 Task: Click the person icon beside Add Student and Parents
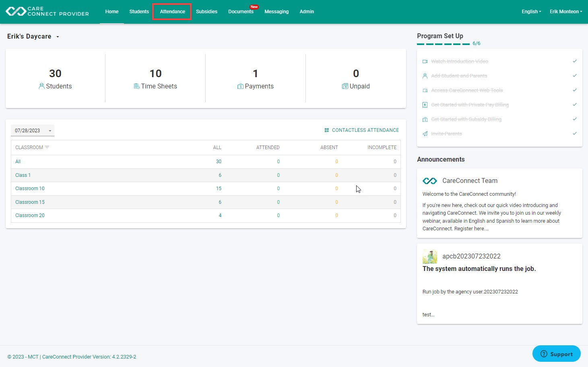(x=425, y=76)
